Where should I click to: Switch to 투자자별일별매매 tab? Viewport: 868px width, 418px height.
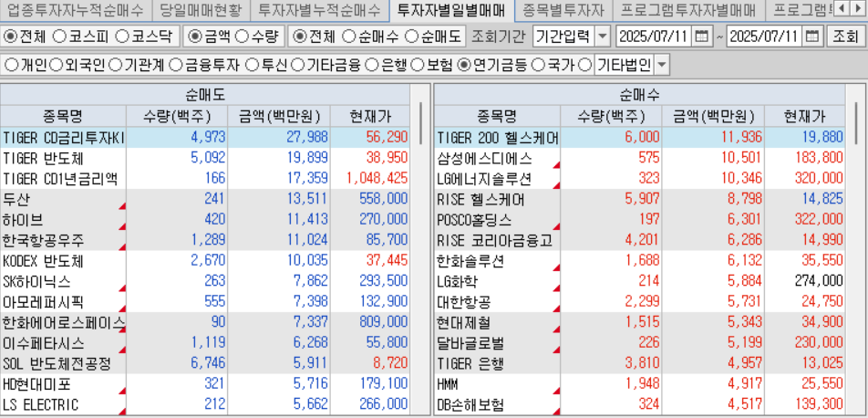[451, 9]
